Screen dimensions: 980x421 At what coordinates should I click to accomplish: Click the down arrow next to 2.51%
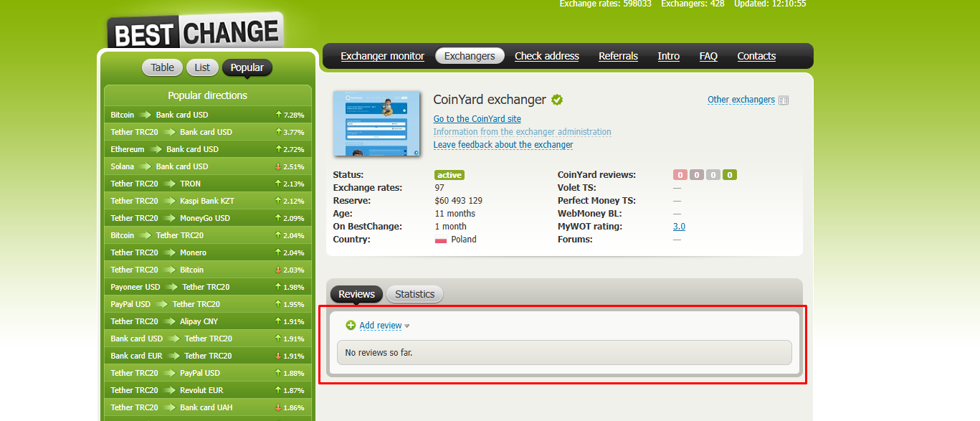coord(278,166)
